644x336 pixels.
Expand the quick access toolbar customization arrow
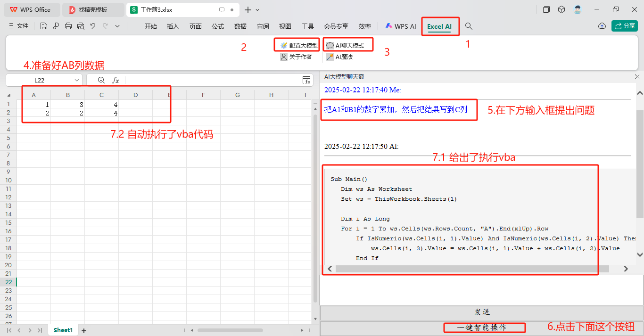[117, 26]
